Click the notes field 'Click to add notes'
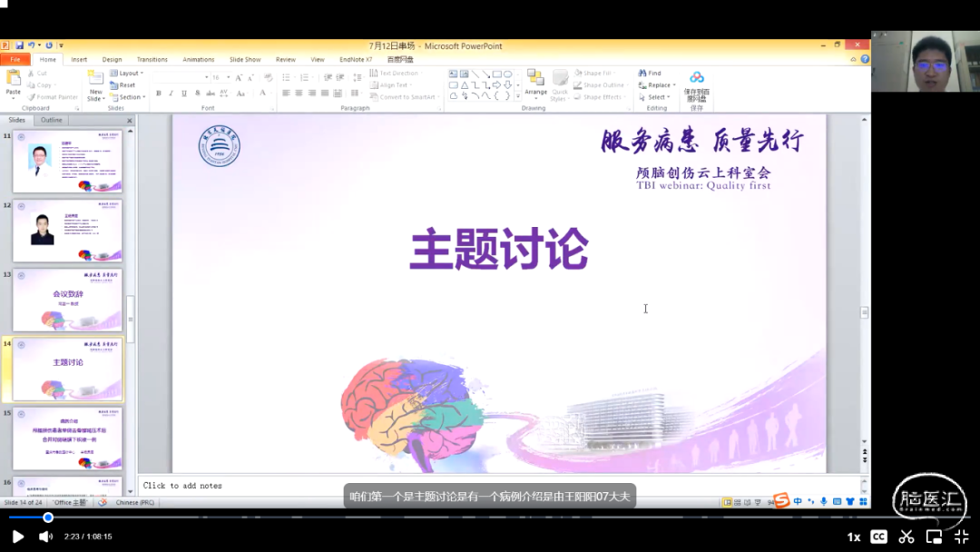Viewport: 980px width, 552px height. pyautogui.click(x=182, y=486)
